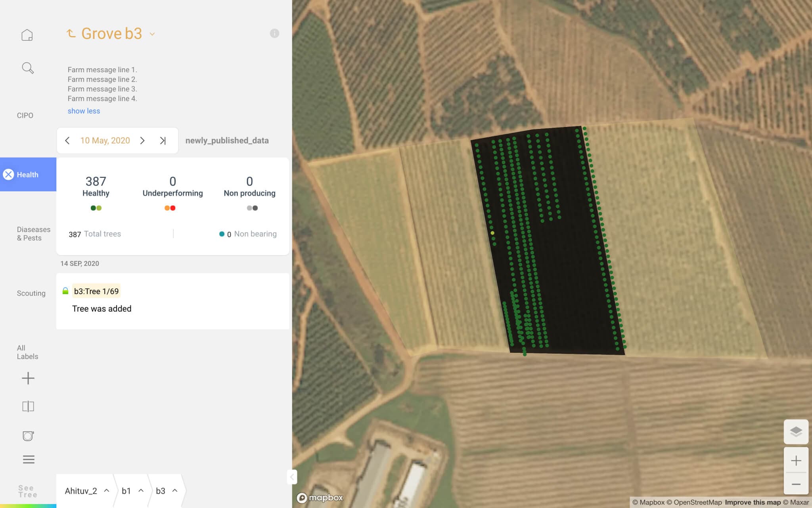Screen dimensions: 812x508
Task: Click the plus icon to add a label
Action: coord(28,378)
